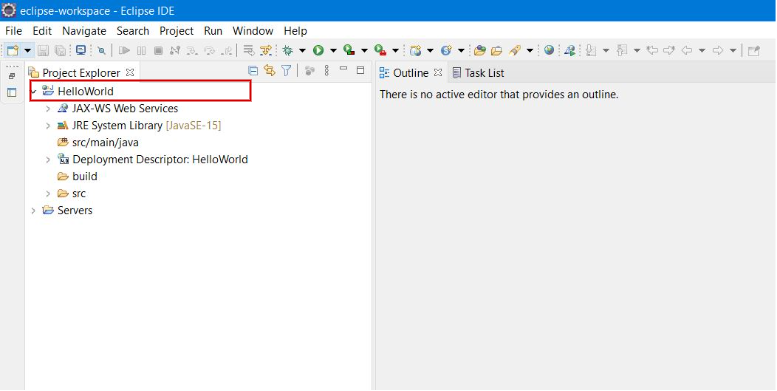This screenshot has width=777, height=391.
Task: Click the Drop to Frame icon
Action: (249, 50)
